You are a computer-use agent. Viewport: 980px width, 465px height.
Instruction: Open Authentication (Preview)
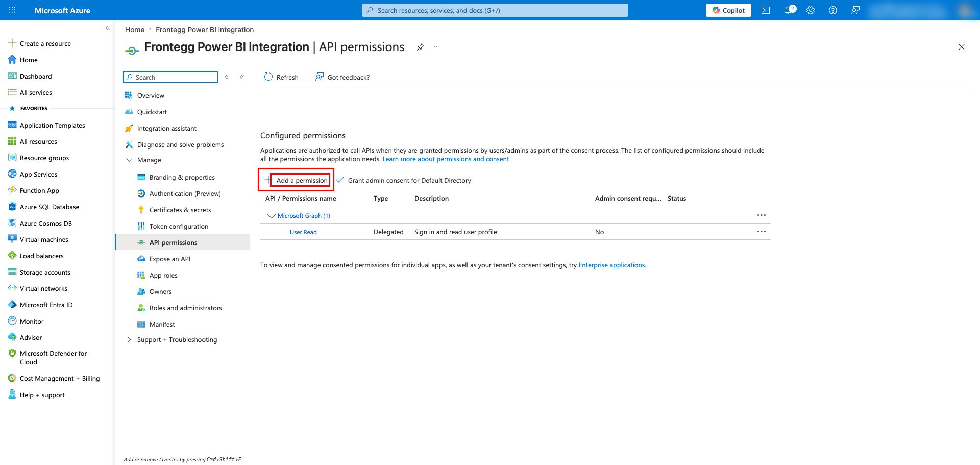pyautogui.click(x=185, y=193)
